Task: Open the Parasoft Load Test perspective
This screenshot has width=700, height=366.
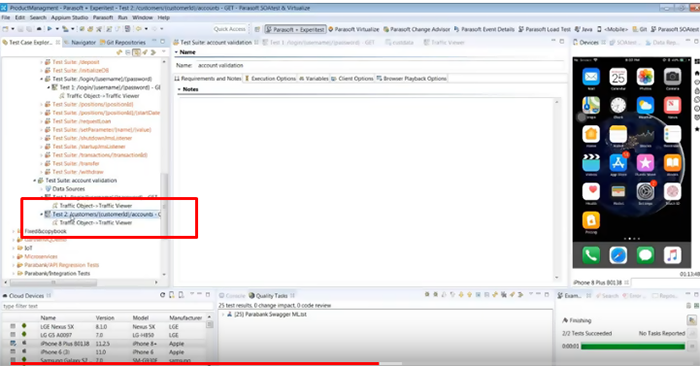Action: [x=544, y=29]
